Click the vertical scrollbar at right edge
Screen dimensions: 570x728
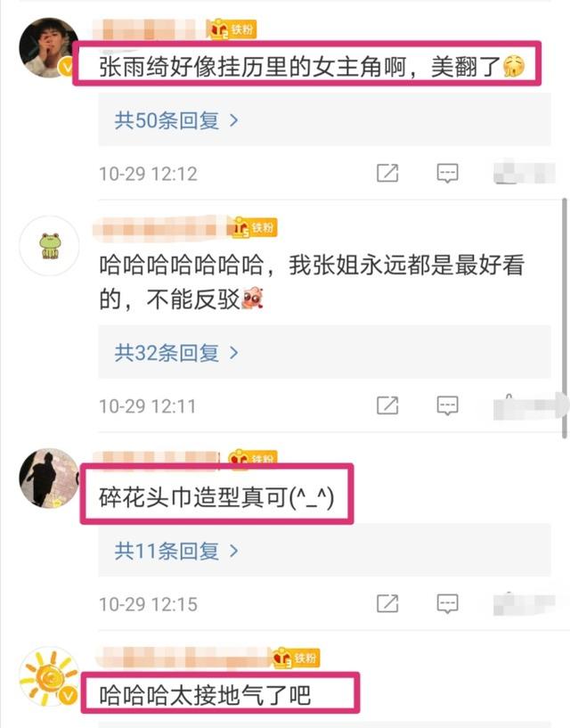565,318
